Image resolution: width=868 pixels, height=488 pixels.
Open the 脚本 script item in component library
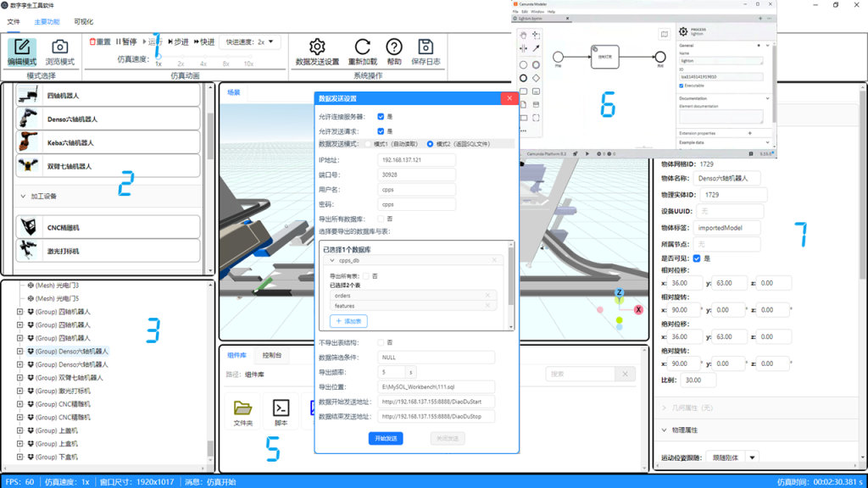(281, 408)
